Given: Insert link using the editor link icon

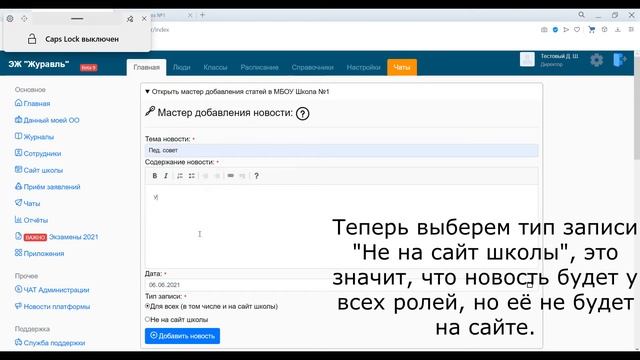Looking at the screenshot, I should pyautogui.click(x=231, y=176).
